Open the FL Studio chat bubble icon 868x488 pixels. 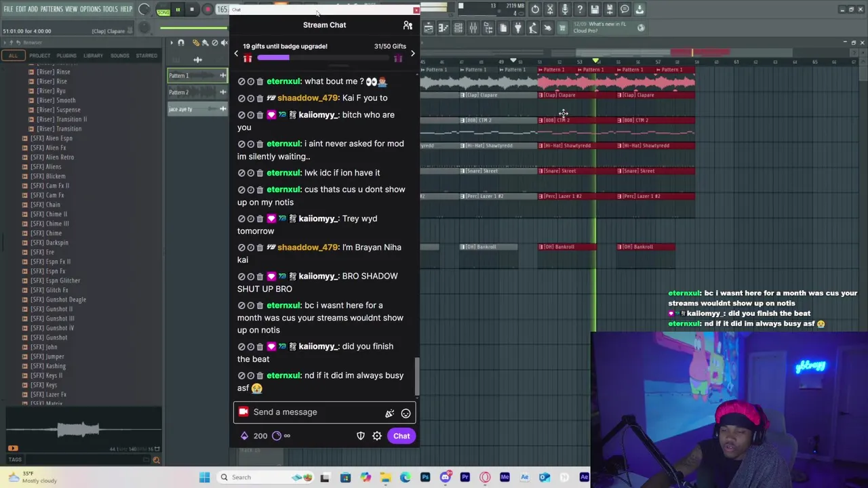(x=625, y=9)
